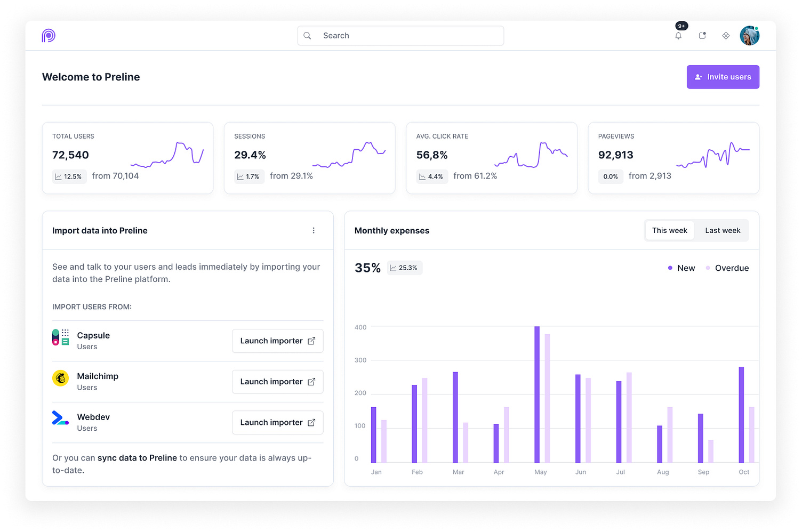Click the Mailchimp monkey icon

tap(60, 378)
